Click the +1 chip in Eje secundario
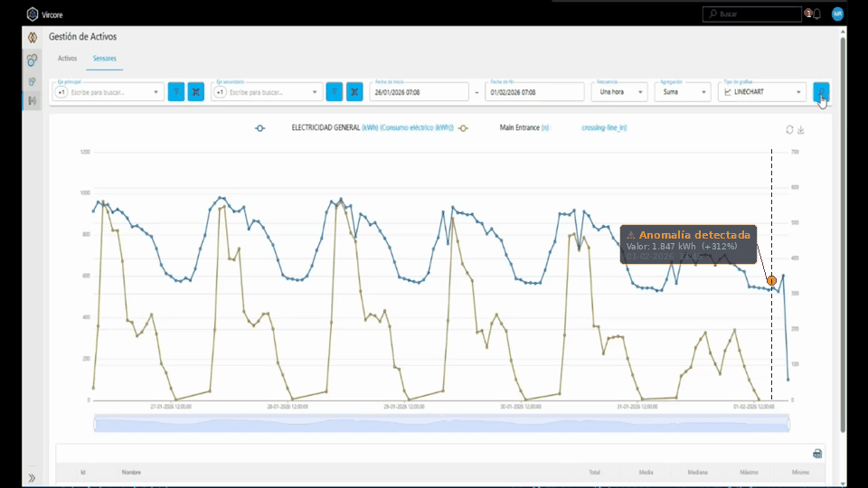868x488 pixels. pos(220,92)
